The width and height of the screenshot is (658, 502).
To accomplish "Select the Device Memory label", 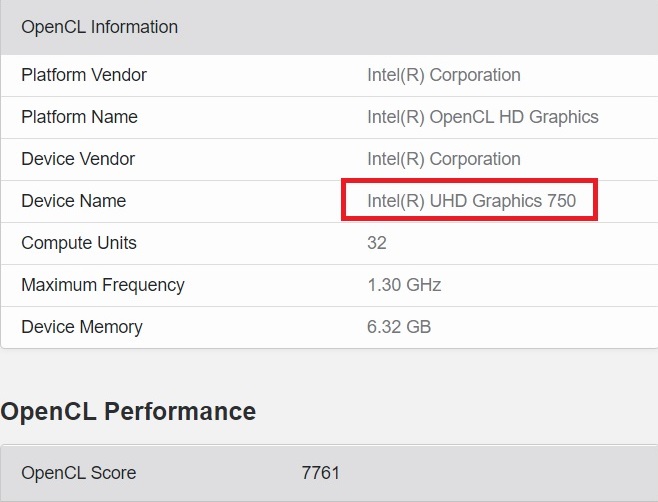I will (x=82, y=327).
